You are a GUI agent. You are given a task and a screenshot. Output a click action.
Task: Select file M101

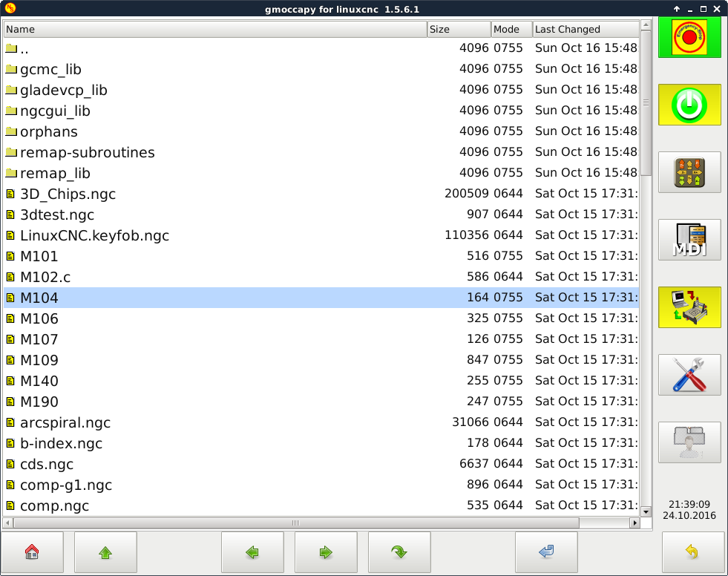coord(321,256)
